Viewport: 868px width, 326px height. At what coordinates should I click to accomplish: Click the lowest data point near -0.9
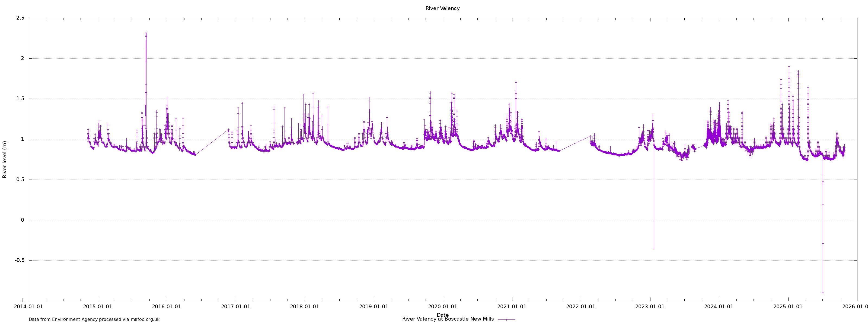pos(822,293)
